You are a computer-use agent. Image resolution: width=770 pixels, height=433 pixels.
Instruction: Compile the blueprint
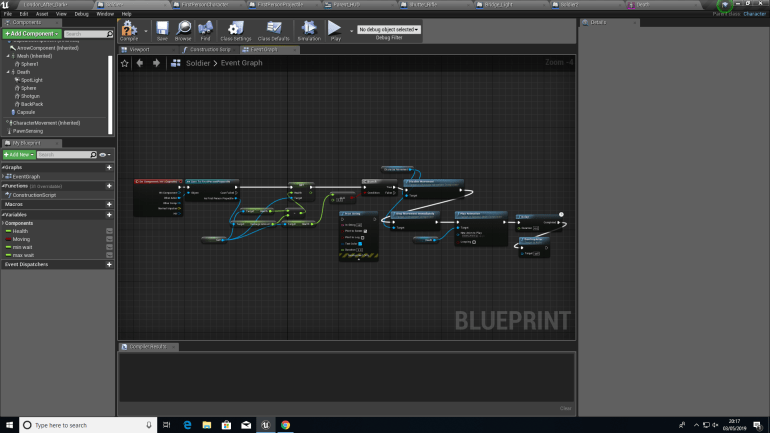(129, 30)
